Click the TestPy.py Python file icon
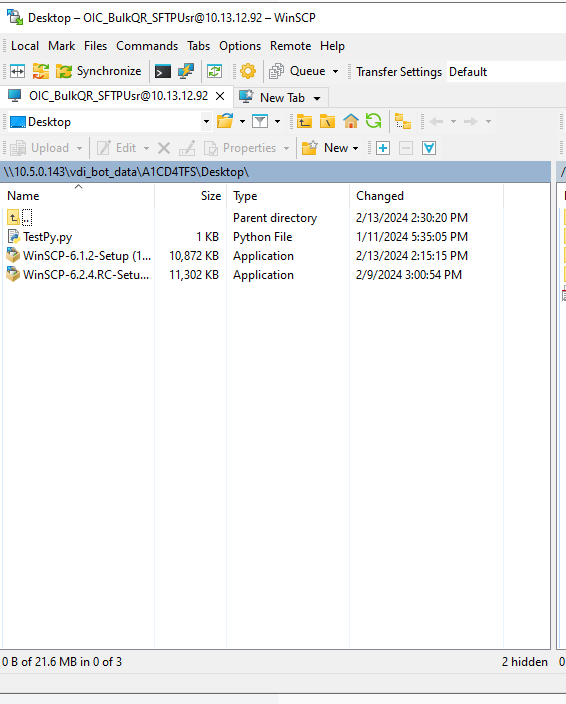The image size is (566, 704). point(14,237)
